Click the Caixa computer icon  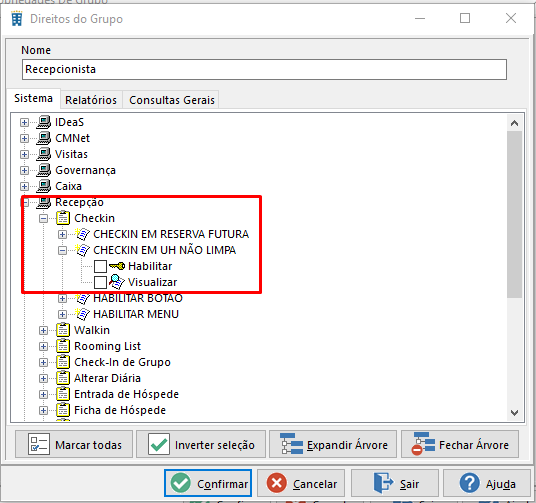(x=44, y=186)
